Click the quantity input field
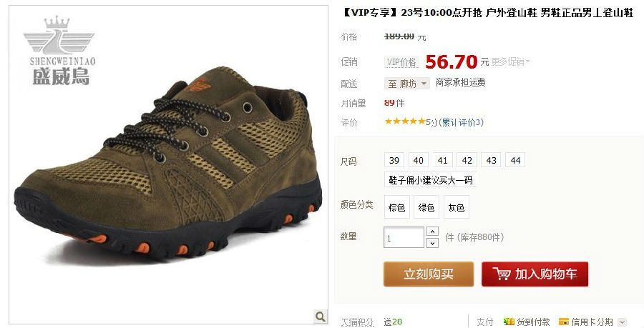 tap(404, 237)
